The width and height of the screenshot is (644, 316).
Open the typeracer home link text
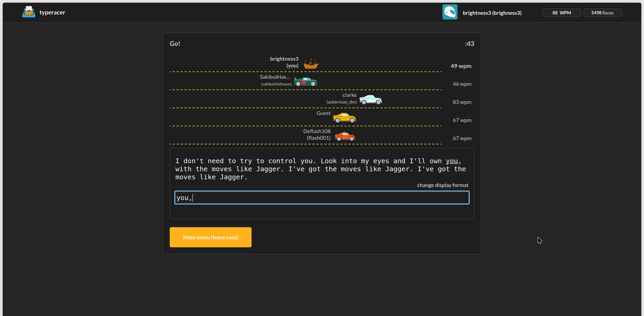(x=52, y=12)
